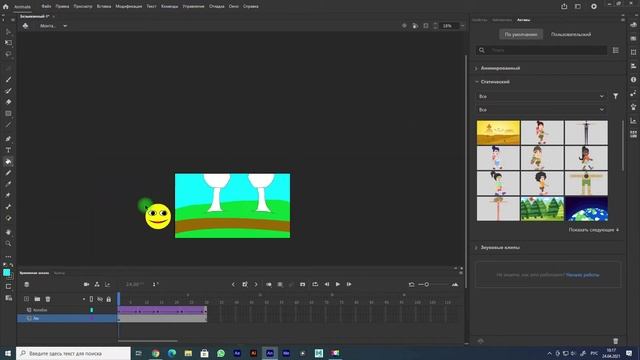Screen dimensions: 640x360
Task: Toggle highlight layers dot column header
Action: tap(84, 299)
